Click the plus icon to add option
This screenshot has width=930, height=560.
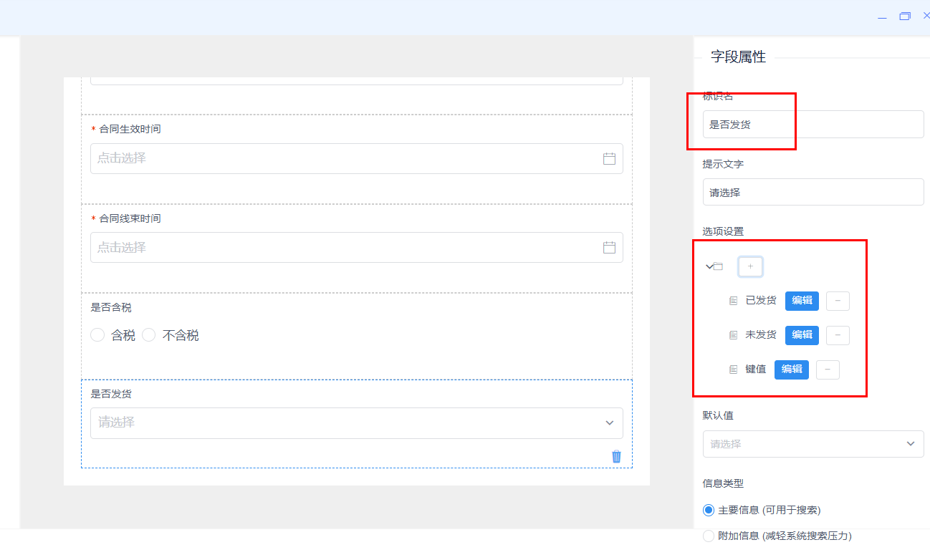tap(750, 266)
